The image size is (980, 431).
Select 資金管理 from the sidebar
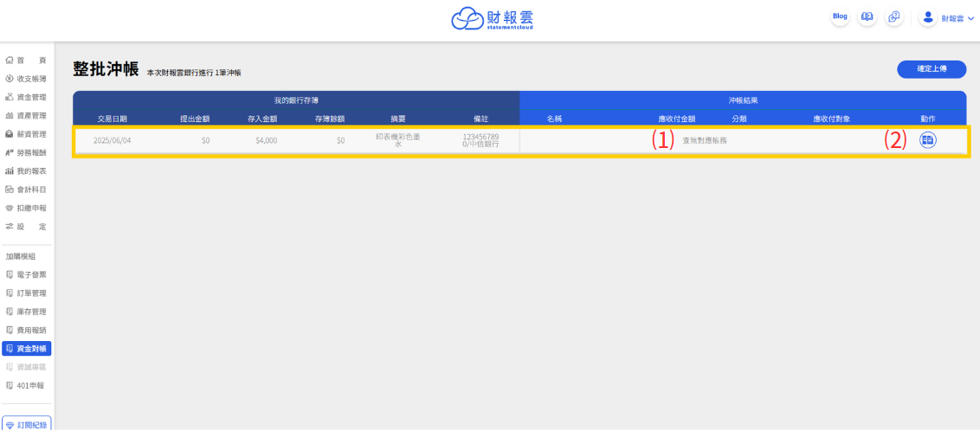click(x=26, y=97)
